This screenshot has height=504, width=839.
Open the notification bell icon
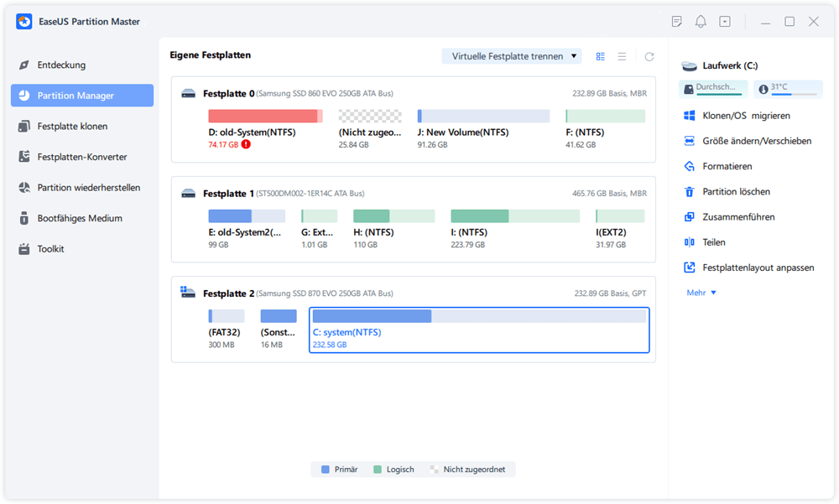(701, 22)
